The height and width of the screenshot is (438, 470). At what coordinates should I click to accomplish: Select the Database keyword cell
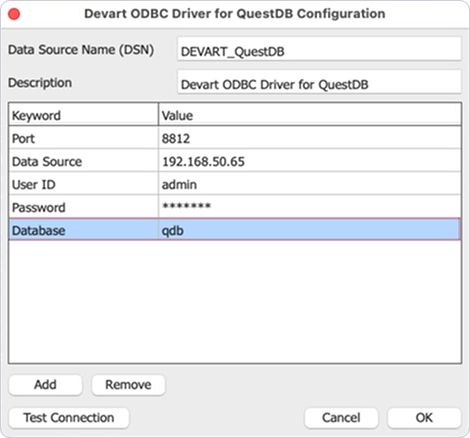(x=83, y=230)
